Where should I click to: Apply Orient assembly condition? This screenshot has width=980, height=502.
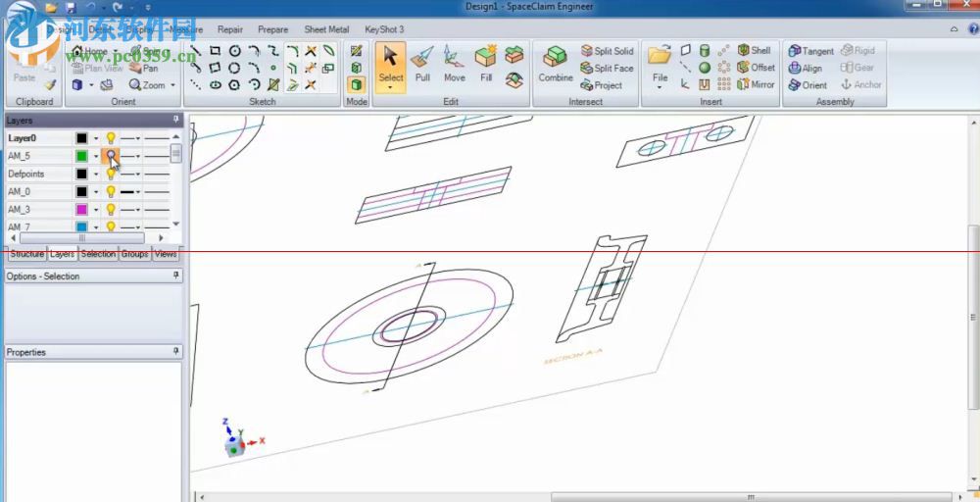(808, 85)
